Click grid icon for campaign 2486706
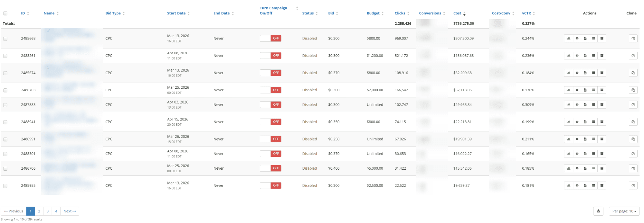This screenshot has height=223, width=644. (x=593, y=168)
